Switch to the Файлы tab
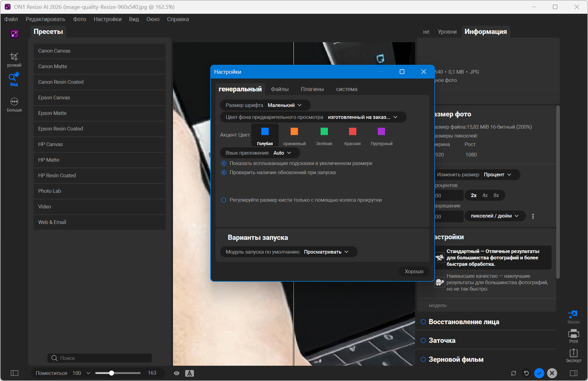 pyautogui.click(x=280, y=89)
